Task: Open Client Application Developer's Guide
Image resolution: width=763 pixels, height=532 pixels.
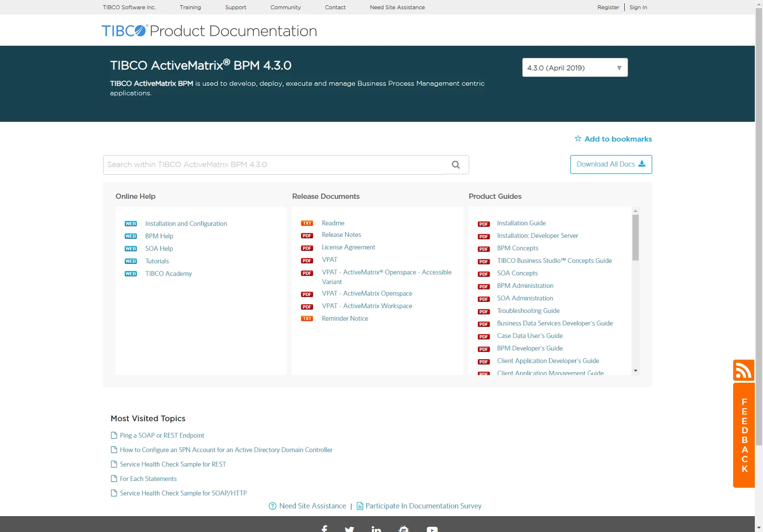Action: pyautogui.click(x=548, y=361)
